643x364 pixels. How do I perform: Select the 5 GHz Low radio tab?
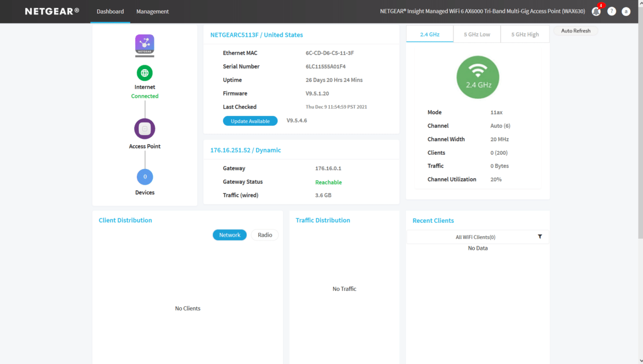click(x=477, y=35)
